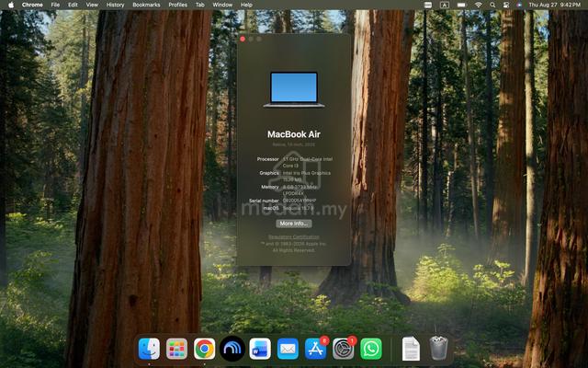This screenshot has width=588, height=368.
Task: Open the Tab menu
Action: pyautogui.click(x=200, y=5)
